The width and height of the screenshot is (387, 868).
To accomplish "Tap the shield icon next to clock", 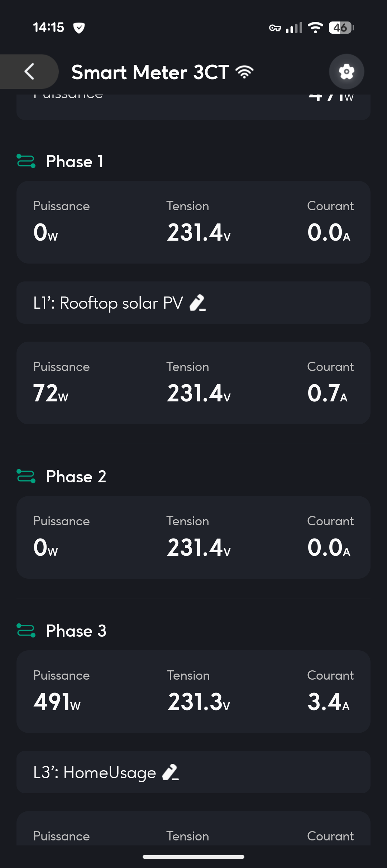I will pos(79,28).
